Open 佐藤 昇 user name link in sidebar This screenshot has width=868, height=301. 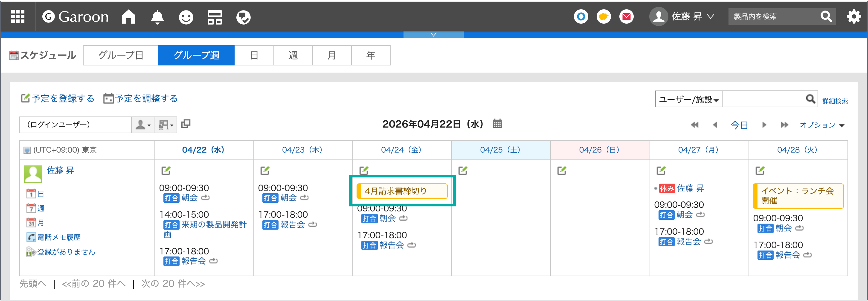tap(60, 170)
